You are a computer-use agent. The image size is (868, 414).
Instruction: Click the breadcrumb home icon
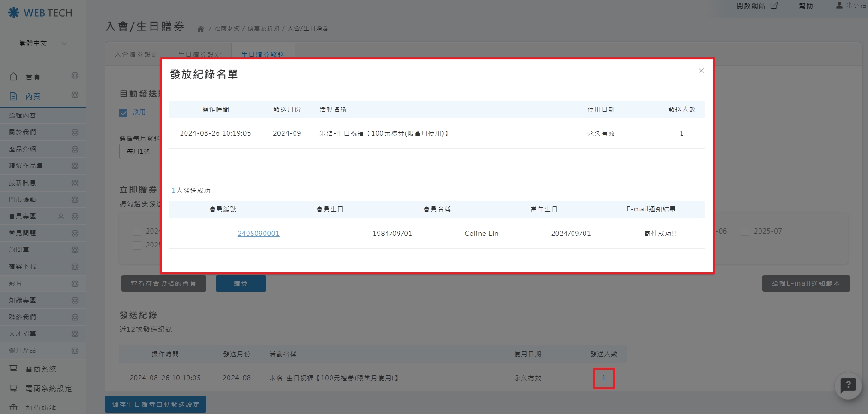[x=200, y=29]
